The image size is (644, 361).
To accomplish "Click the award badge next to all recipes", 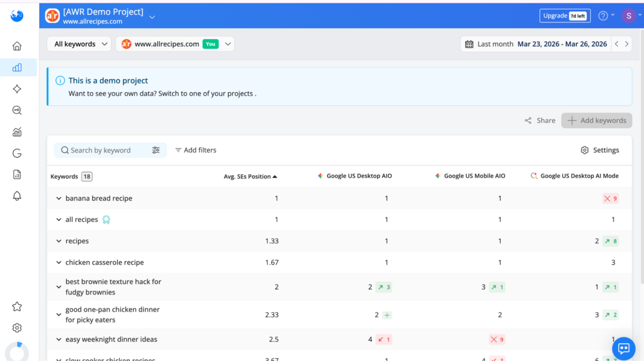I will [106, 219].
